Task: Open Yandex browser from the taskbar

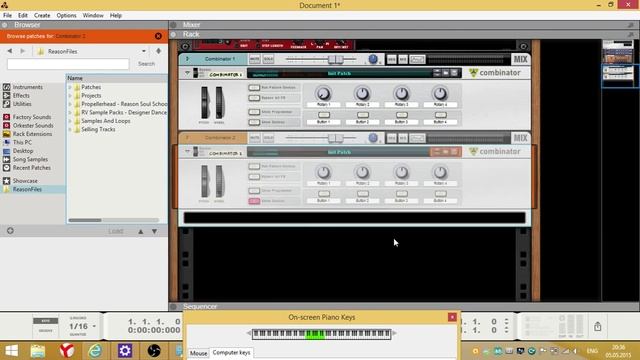Action: tap(67, 351)
